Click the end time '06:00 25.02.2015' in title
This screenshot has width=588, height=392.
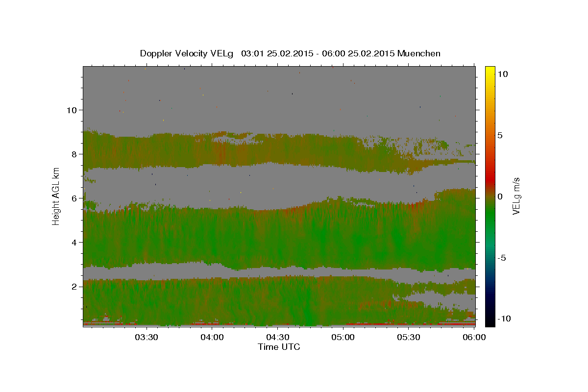point(358,53)
